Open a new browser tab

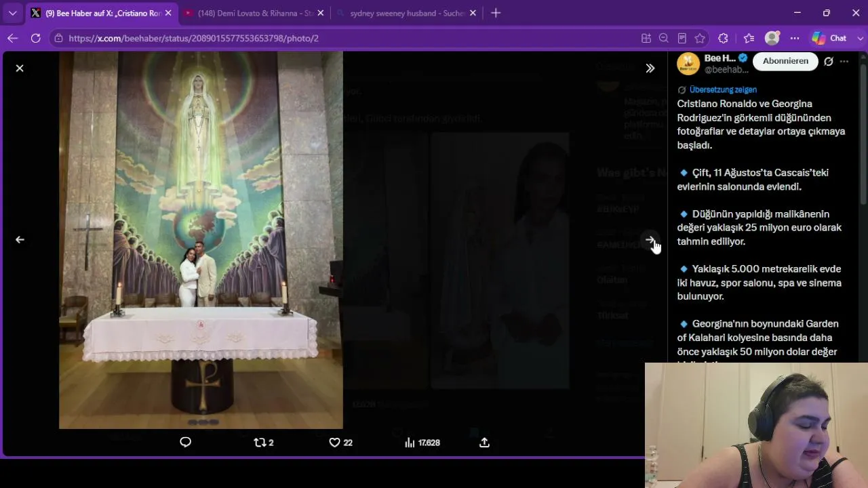496,13
